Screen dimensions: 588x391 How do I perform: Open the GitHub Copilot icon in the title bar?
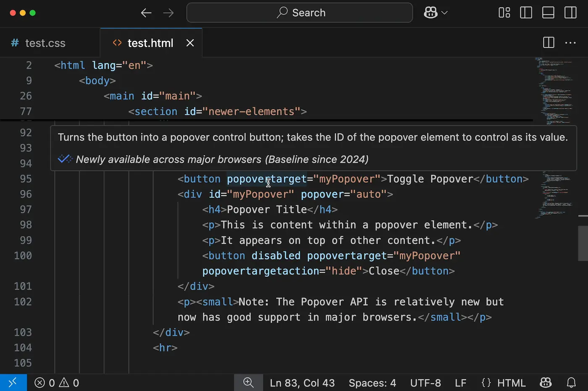(x=430, y=13)
